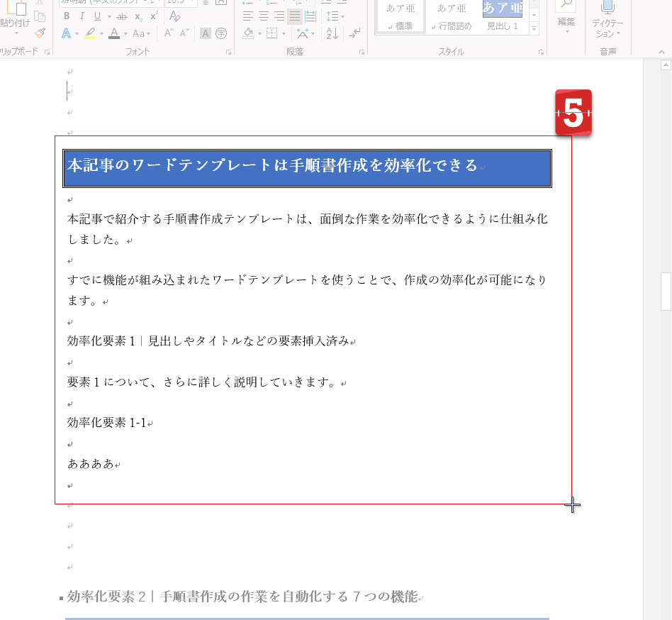Decrease font size A icon
Viewport: 672px width, 620px height.
click(x=184, y=33)
